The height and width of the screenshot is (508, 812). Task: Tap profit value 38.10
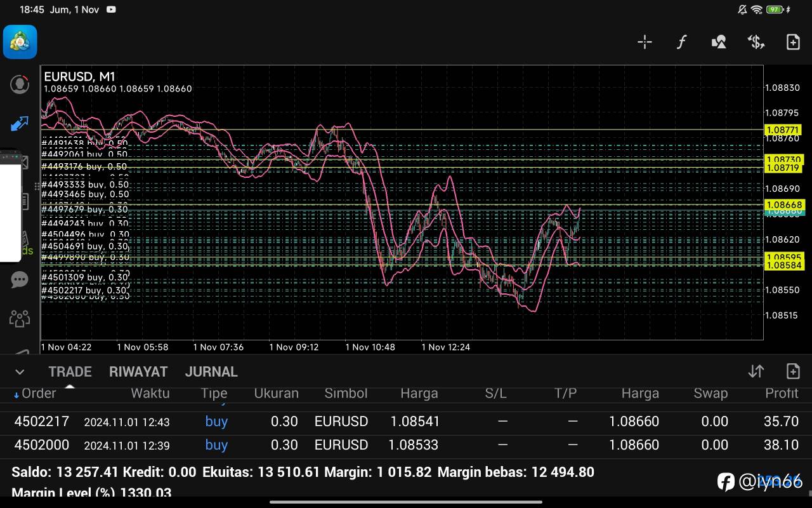pyautogui.click(x=781, y=445)
